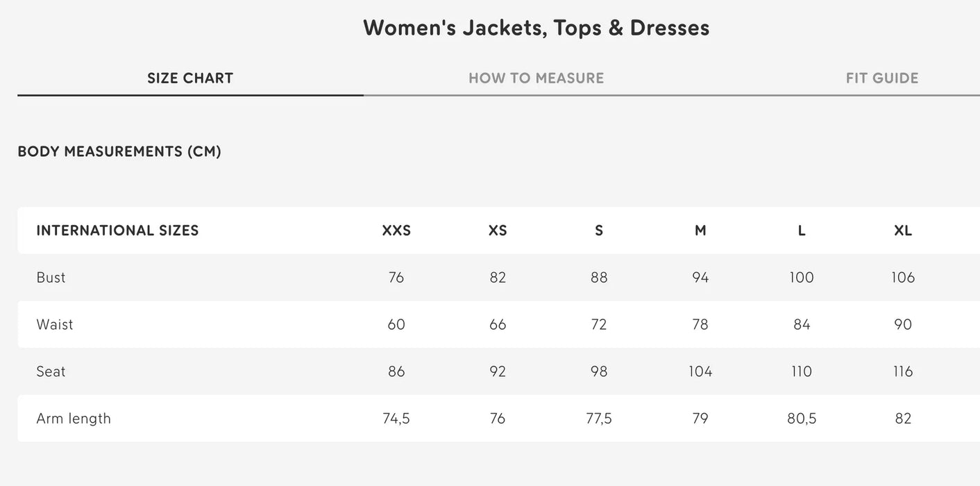980x486 pixels.
Task: Click the Seat row label
Action: (x=51, y=371)
